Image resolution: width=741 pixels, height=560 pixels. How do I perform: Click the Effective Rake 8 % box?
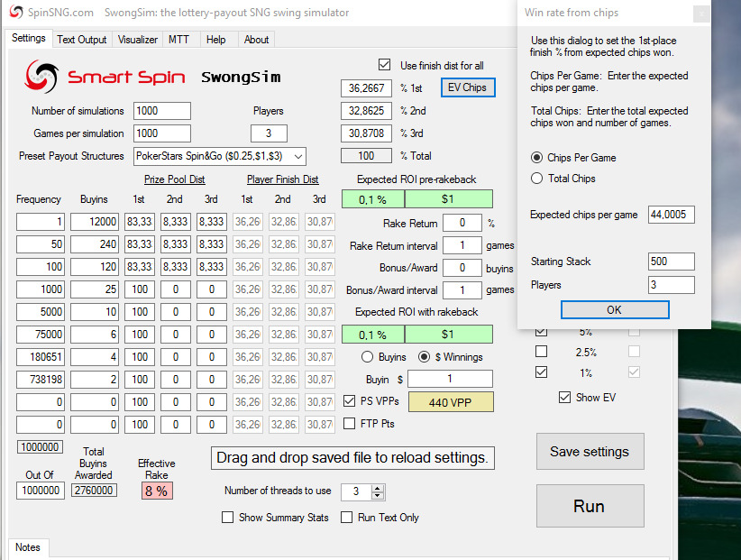(x=157, y=491)
